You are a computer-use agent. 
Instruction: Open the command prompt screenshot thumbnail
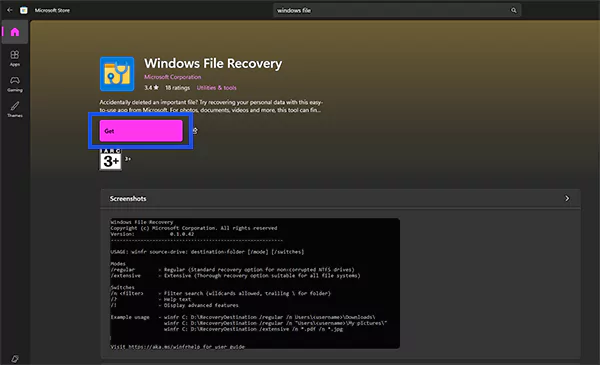(255, 284)
